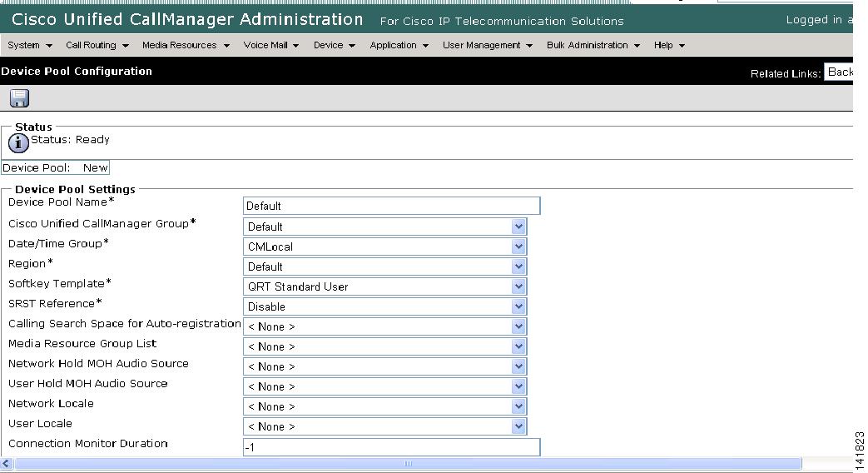Click the Device Pool Name field
Screen dimensions: 868x473
coord(391,206)
